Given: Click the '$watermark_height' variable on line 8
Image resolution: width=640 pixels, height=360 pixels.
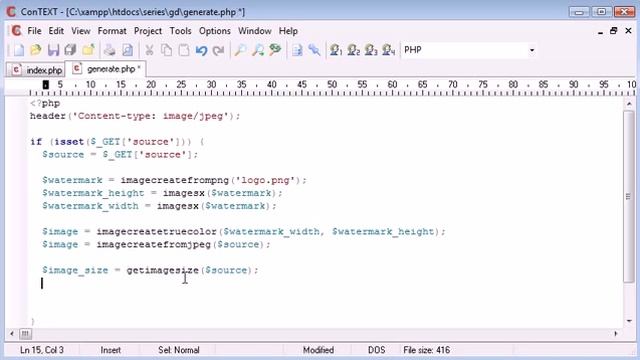Looking at the screenshot, I should pyautogui.click(x=93, y=193).
